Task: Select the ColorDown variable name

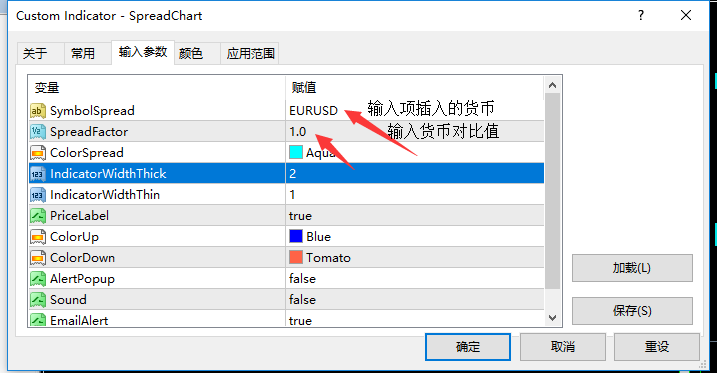Action: point(82,258)
